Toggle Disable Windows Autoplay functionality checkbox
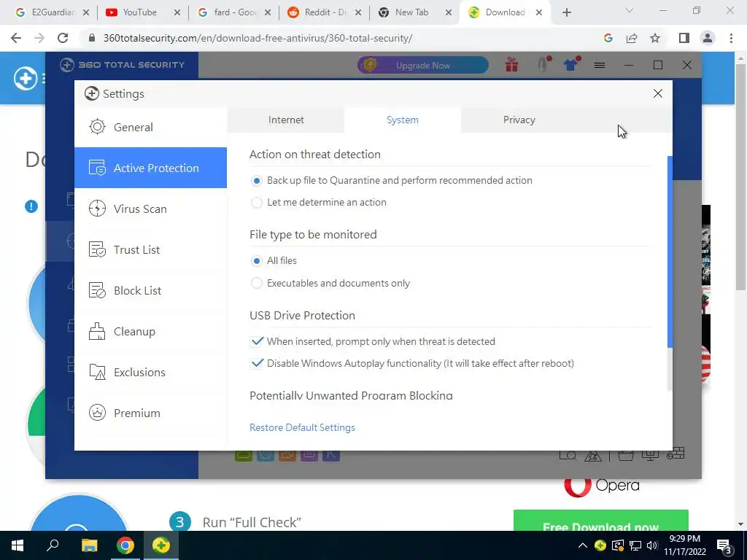This screenshot has height=560, width=747. point(257,363)
